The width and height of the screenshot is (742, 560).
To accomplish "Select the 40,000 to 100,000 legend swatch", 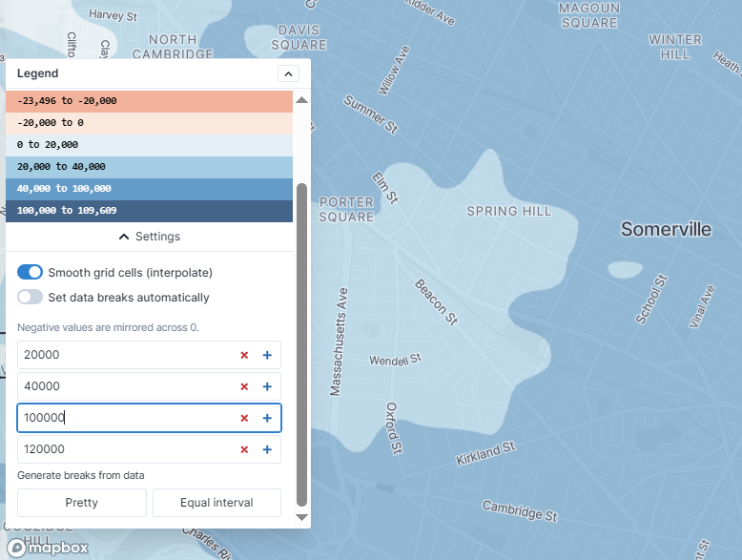I will tap(149, 189).
